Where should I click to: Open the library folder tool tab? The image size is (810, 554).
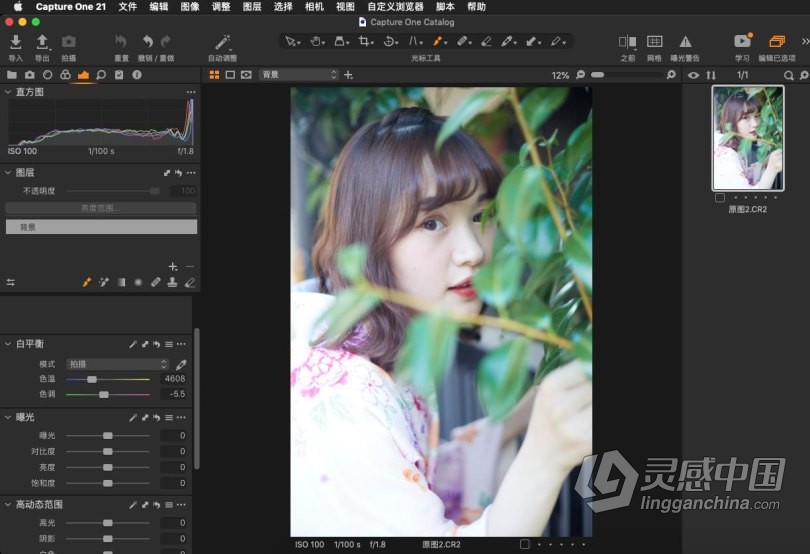click(11, 75)
